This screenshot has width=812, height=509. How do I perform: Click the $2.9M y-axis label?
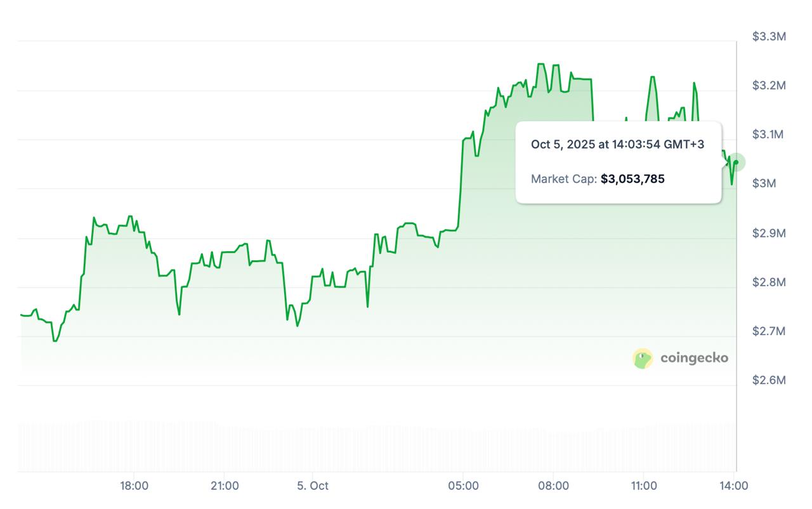pos(769,234)
